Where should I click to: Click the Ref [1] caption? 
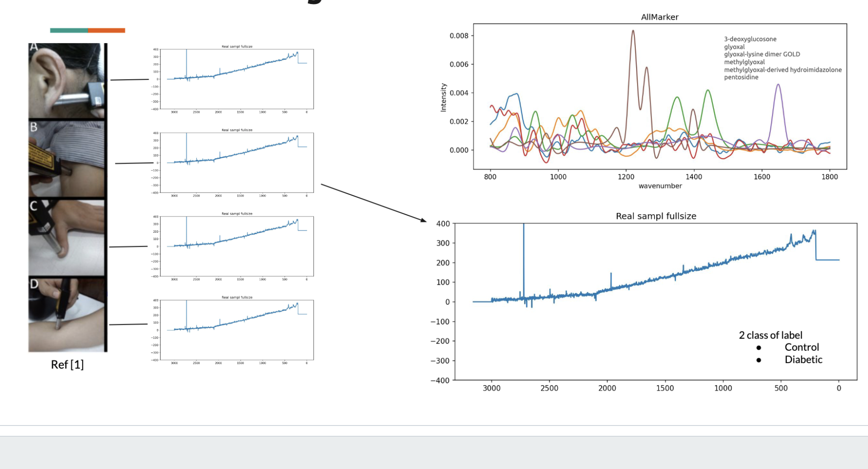[x=67, y=365]
